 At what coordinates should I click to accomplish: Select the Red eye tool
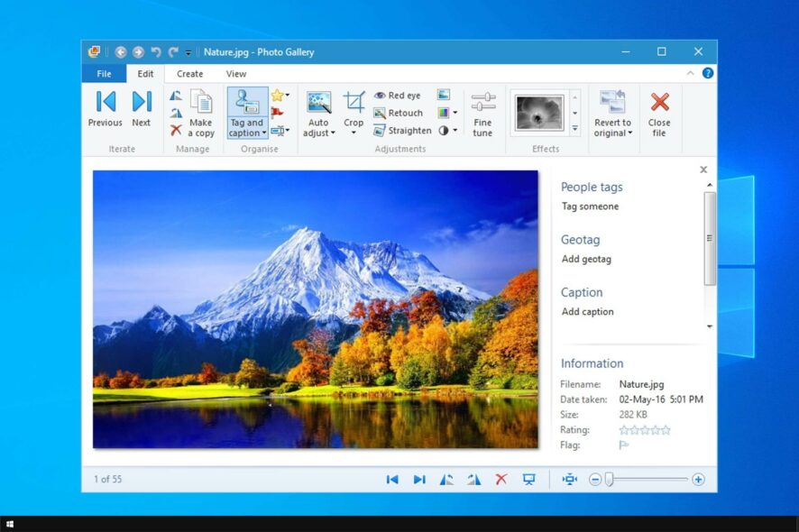[x=398, y=96]
